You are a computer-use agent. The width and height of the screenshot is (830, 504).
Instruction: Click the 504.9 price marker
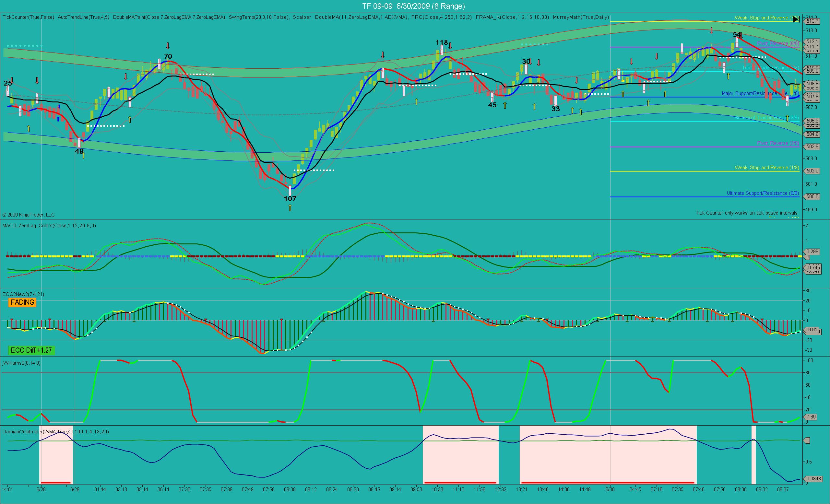point(812,134)
